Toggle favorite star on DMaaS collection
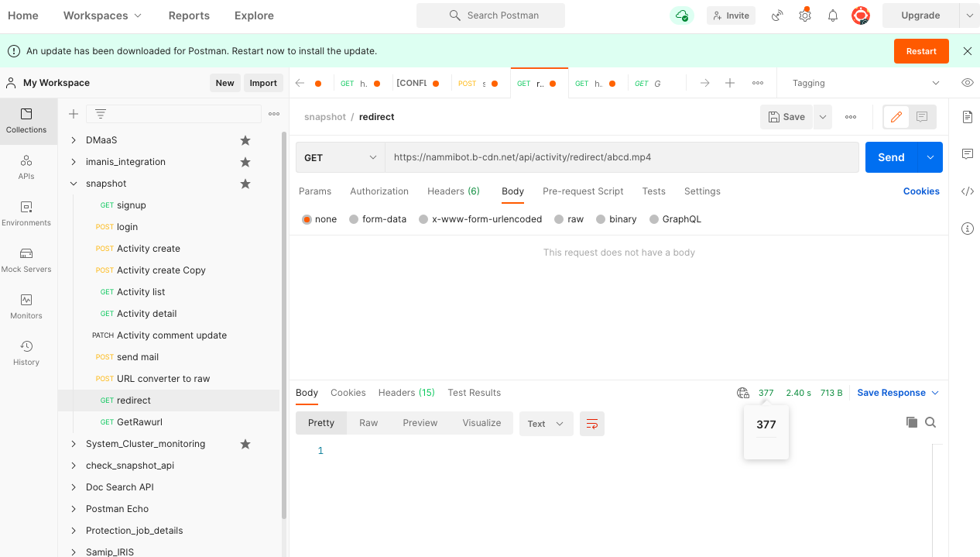 point(245,140)
